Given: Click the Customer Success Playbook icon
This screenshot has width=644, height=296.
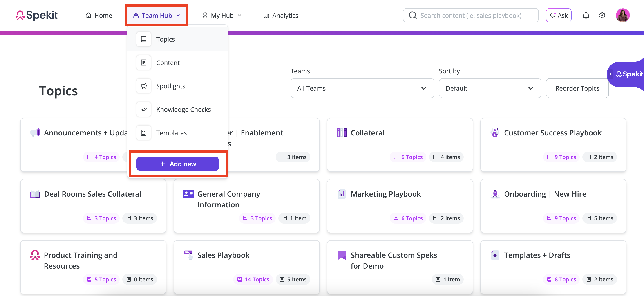Looking at the screenshot, I should 495,133.
